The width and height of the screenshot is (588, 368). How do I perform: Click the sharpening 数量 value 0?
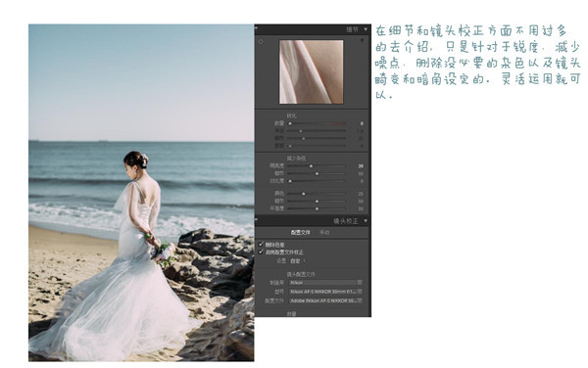(x=362, y=123)
